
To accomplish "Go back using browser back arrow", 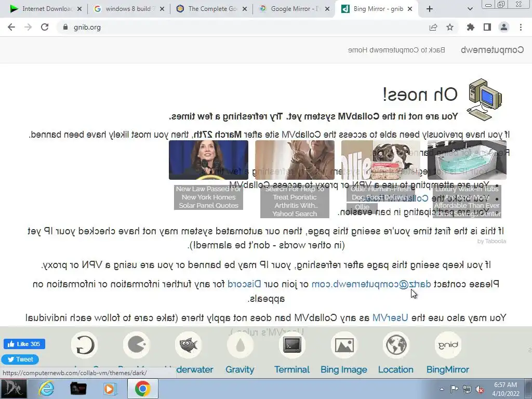I will click(11, 27).
